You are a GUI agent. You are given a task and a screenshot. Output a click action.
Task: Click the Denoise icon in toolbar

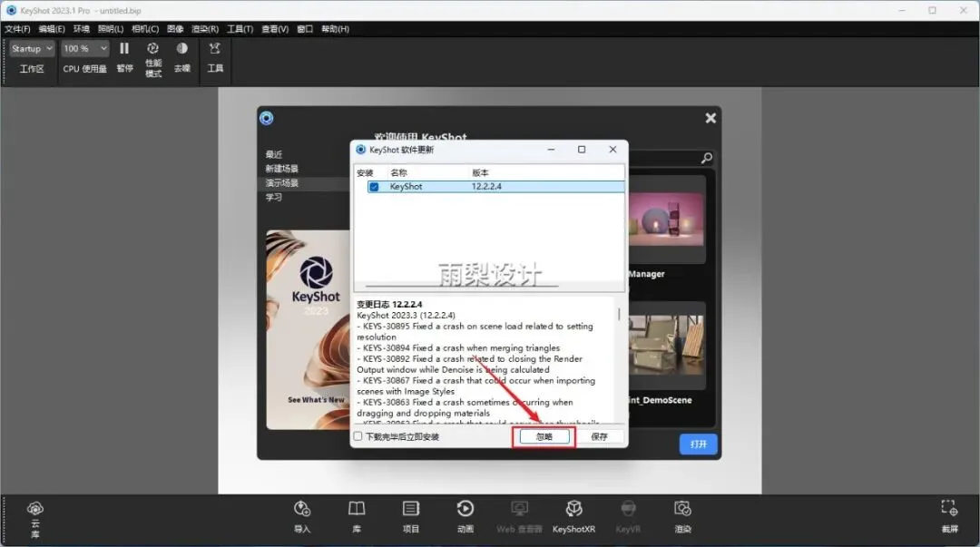pos(181,49)
